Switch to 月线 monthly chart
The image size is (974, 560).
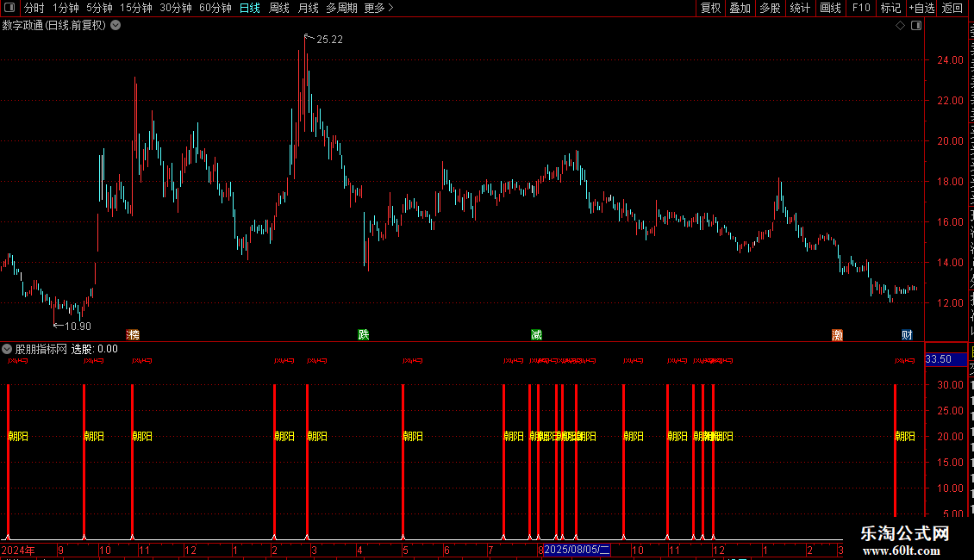(308, 8)
